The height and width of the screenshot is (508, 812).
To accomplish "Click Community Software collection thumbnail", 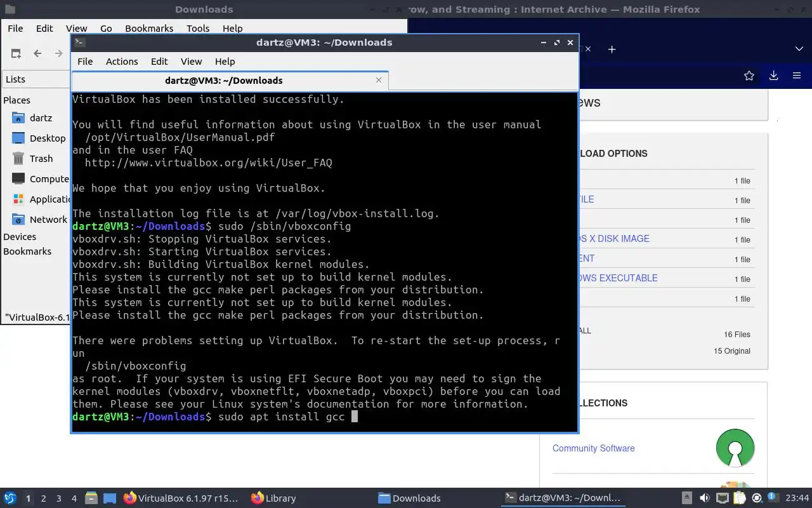I will coord(735,448).
